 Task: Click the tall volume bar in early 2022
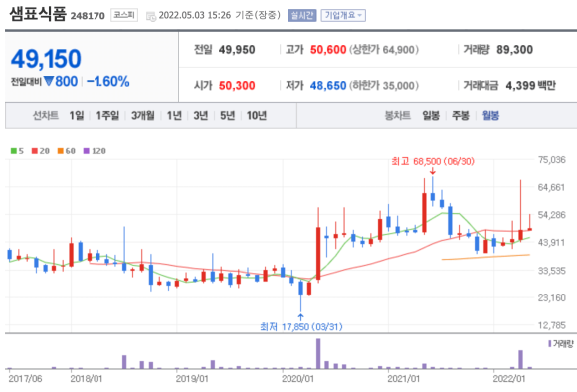520,359
